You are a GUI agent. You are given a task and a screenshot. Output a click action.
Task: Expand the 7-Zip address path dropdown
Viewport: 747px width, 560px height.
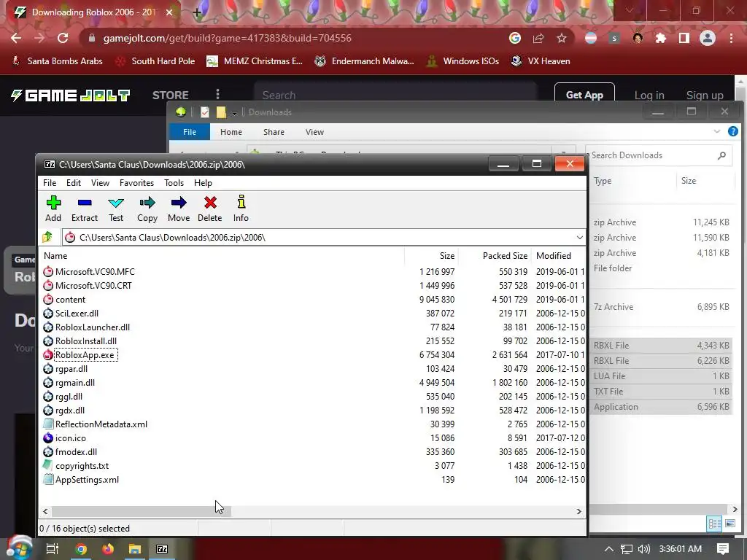(579, 237)
